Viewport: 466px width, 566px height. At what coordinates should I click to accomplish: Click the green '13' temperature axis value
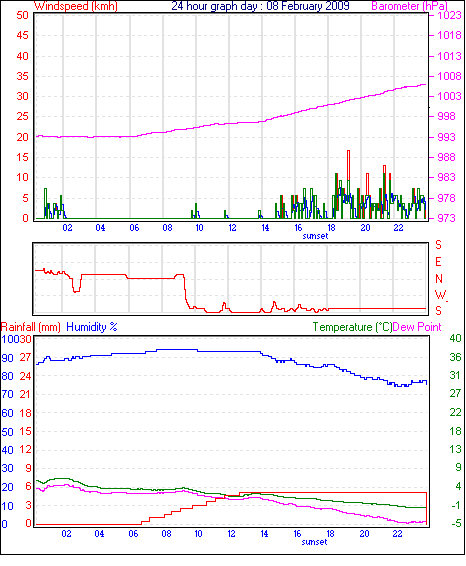pos(456,449)
